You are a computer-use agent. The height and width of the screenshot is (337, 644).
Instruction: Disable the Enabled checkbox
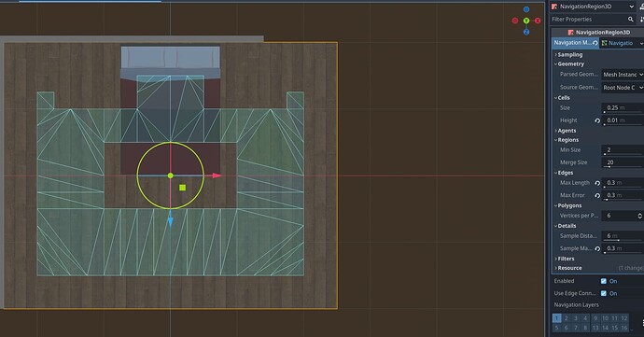point(603,281)
